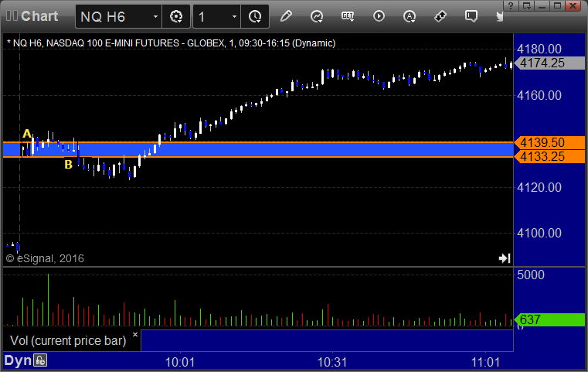Select the last price label 4174.25
Image resolution: width=588 pixels, height=372 pixels.
point(549,63)
